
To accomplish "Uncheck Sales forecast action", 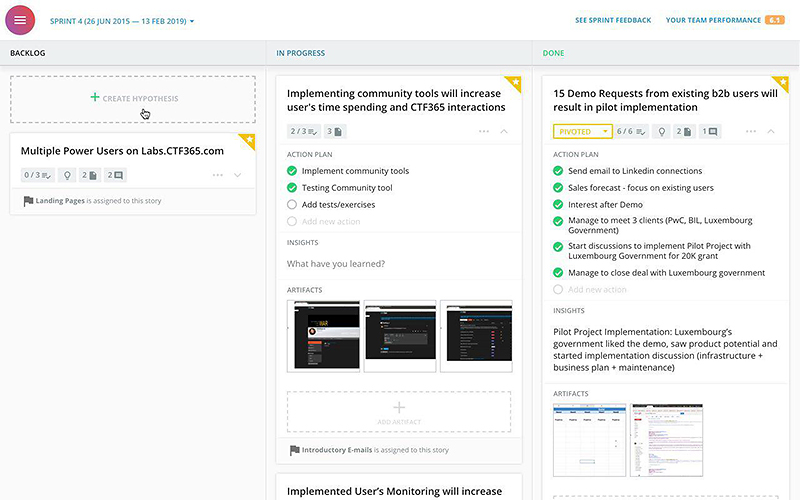I will tap(558, 188).
